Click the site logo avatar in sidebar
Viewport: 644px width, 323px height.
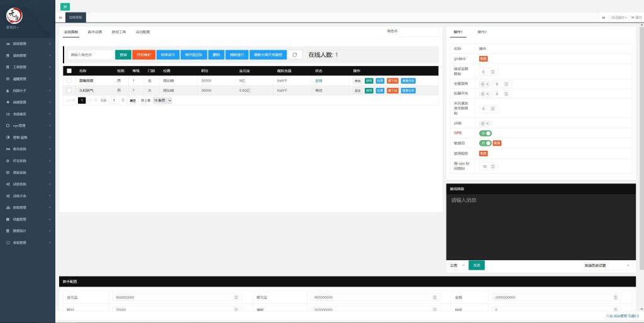click(14, 16)
